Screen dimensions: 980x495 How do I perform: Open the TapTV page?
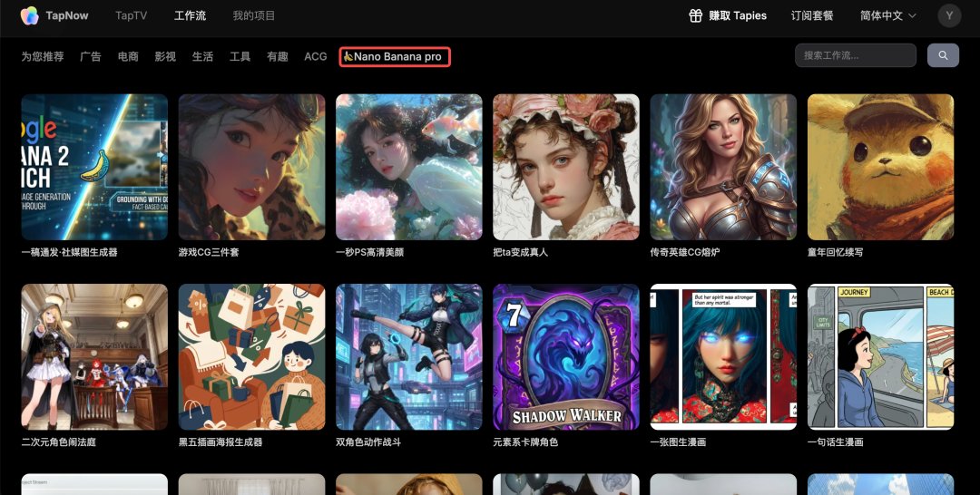pos(132,15)
